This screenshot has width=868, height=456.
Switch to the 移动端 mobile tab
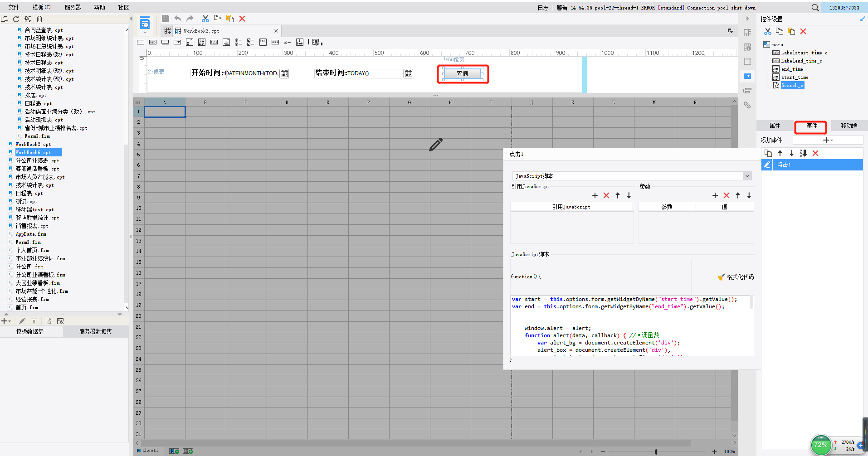849,126
